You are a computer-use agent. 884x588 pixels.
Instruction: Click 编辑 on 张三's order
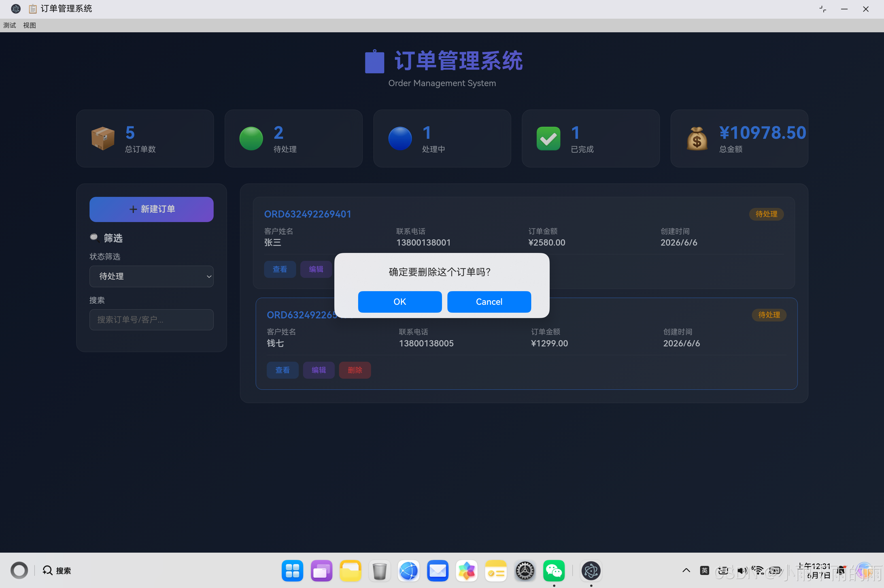tap(316, 269)
